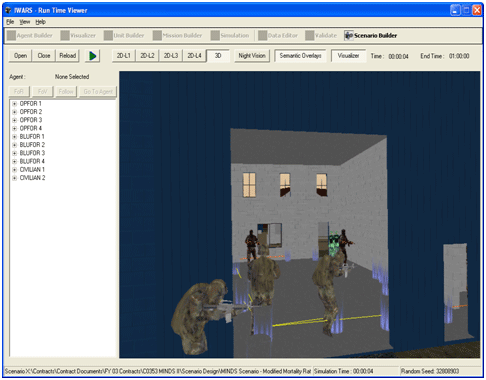Select BLUFOR 1 in the agent list
Image resolution: width=486 pixels, height=380 pixels.
coord(32,137)
